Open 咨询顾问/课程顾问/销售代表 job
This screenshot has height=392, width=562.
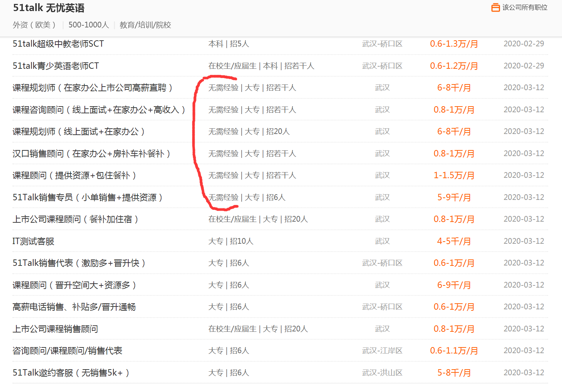click(67, 351)
